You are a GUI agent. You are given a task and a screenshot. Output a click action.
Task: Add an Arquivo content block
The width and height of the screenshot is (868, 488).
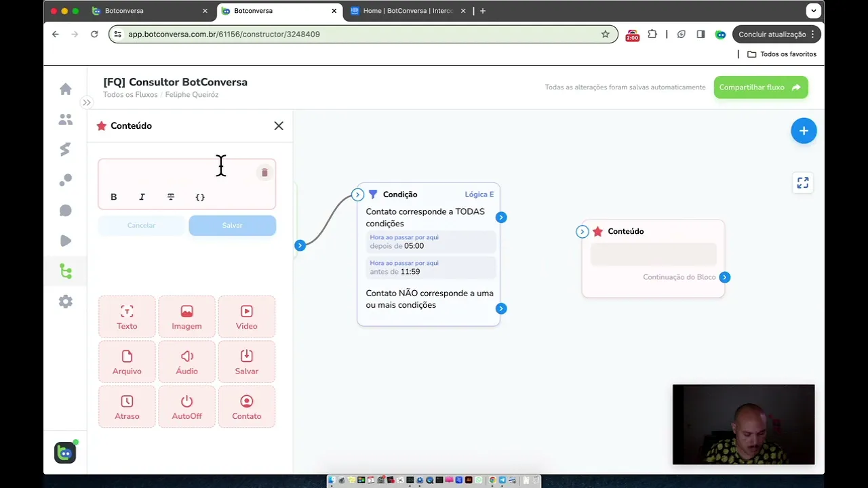click(x=127, y=362)
